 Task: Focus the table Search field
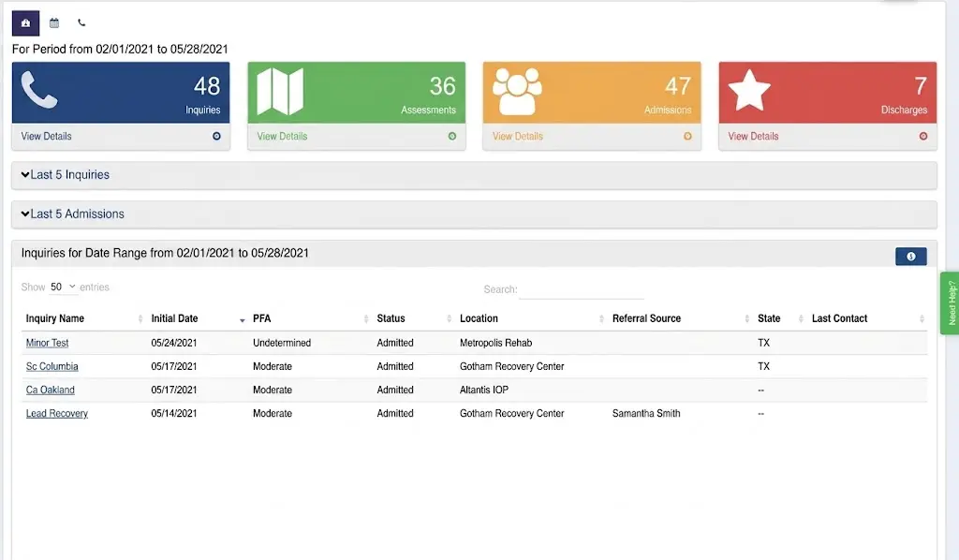click(x=581, y=289)
